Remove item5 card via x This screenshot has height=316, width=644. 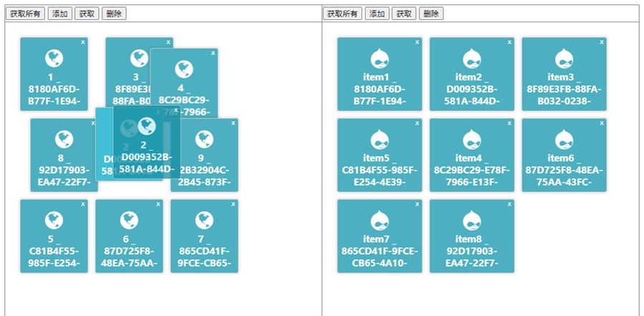coord(417,123)
